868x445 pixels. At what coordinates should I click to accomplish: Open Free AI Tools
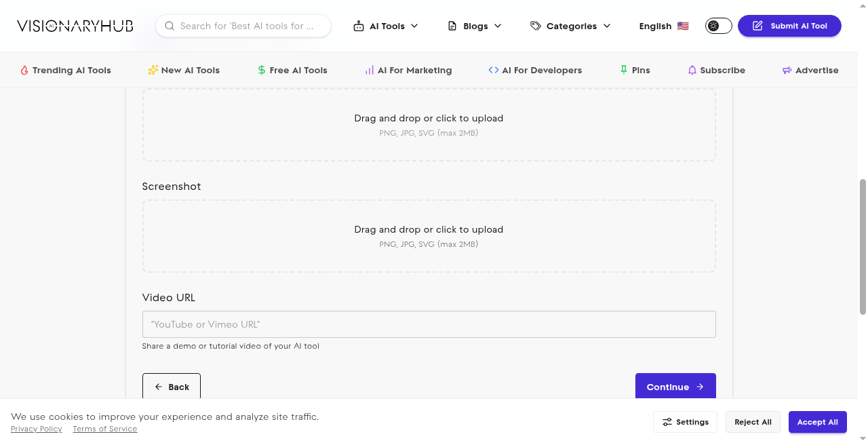[x=292, y=70]
